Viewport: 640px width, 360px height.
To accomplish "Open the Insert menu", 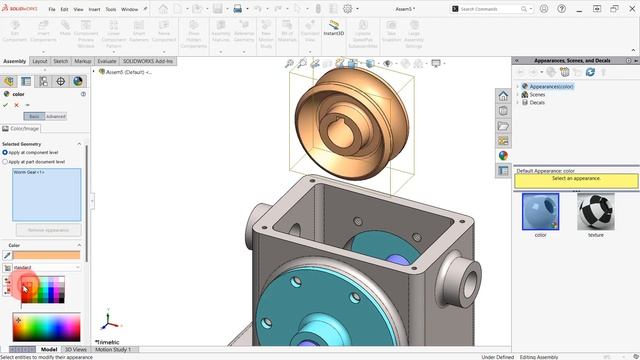I will (x=94, y=9).
